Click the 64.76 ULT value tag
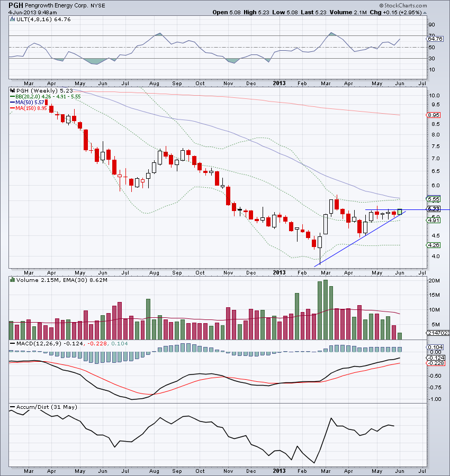 pos(435,39)
